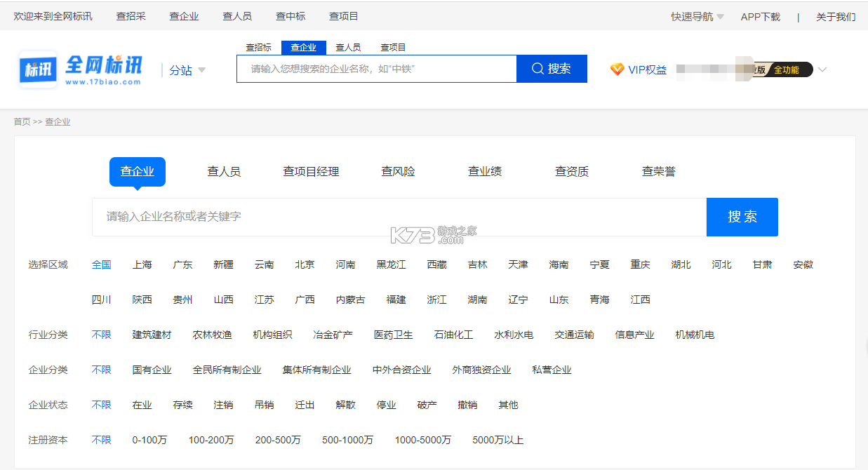
Task: Filter registered capital 500-1000万
Action: (348, 440)
